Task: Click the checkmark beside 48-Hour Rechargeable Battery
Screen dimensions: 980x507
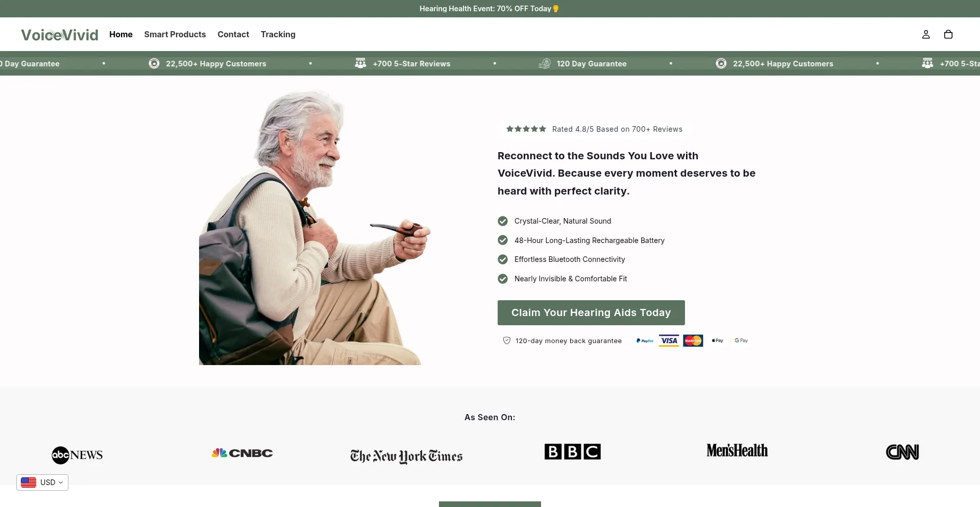Action: point(503,240)
